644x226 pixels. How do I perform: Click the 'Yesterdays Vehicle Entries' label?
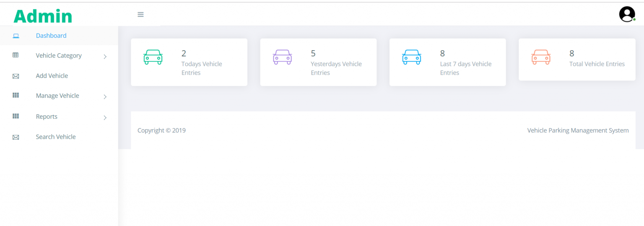click(336, 68)
